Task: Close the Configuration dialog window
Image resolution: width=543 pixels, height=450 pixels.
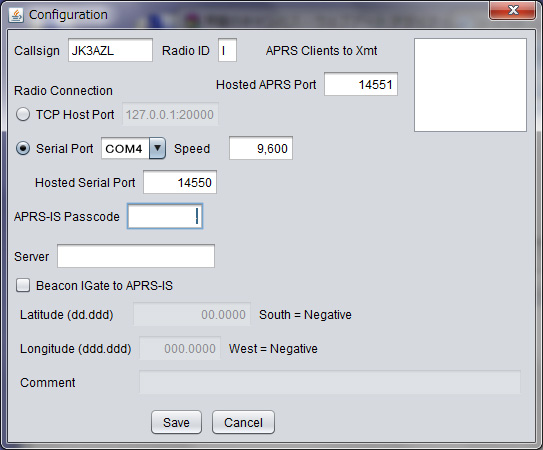Action: (x=512, y=10)
